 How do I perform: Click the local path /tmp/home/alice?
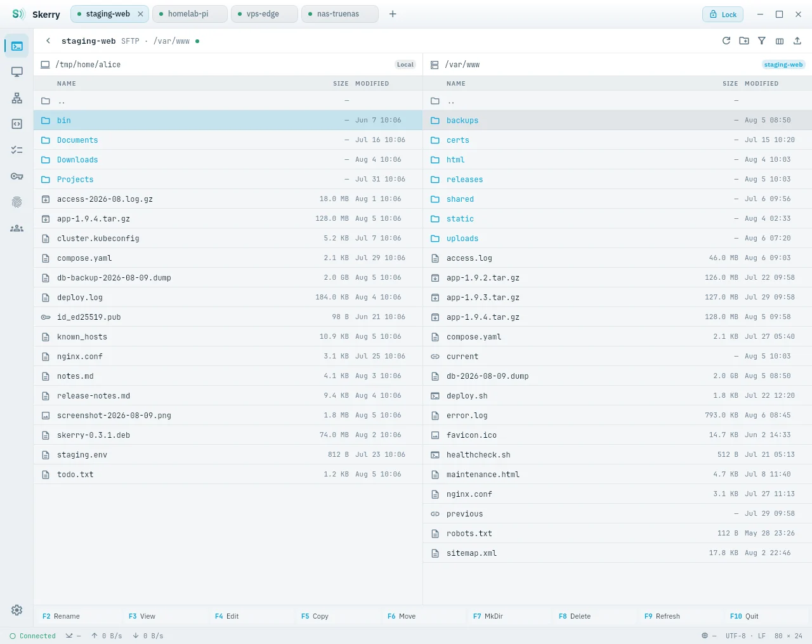tap(88, 65)
